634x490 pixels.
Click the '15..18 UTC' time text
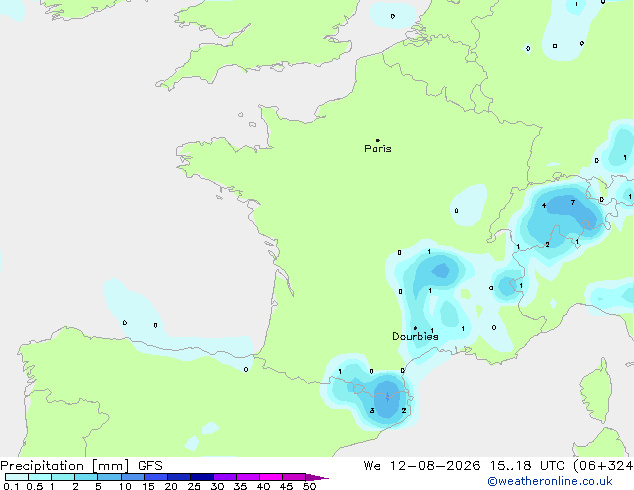tap(527, 466)
